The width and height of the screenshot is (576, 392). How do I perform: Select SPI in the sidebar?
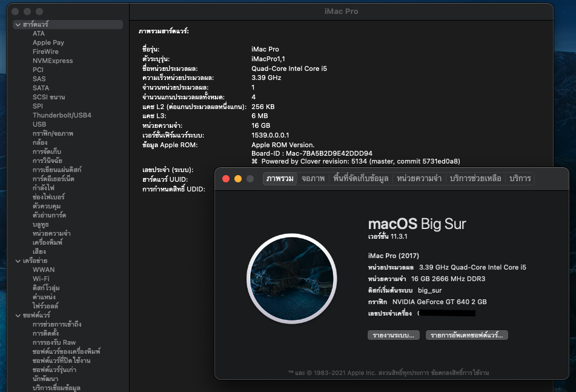coord(38,106)
